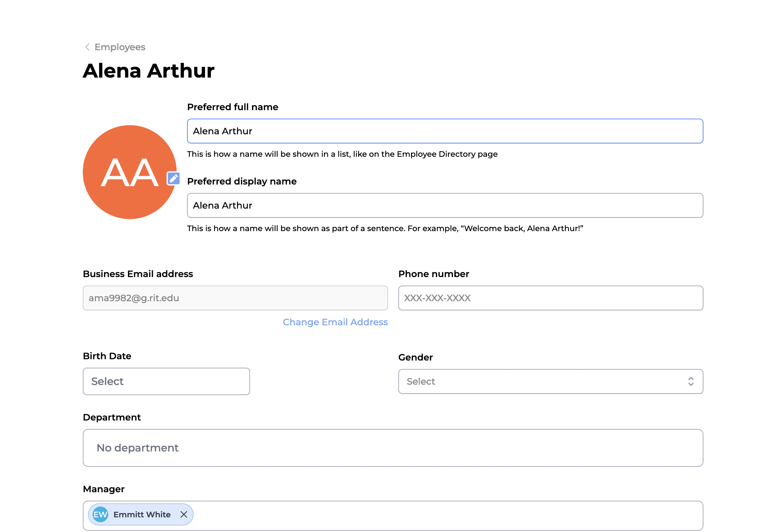Click the pencil edit avatar icon
The height and width of the screenshot is (532, 781).
(x=173, y=178)
